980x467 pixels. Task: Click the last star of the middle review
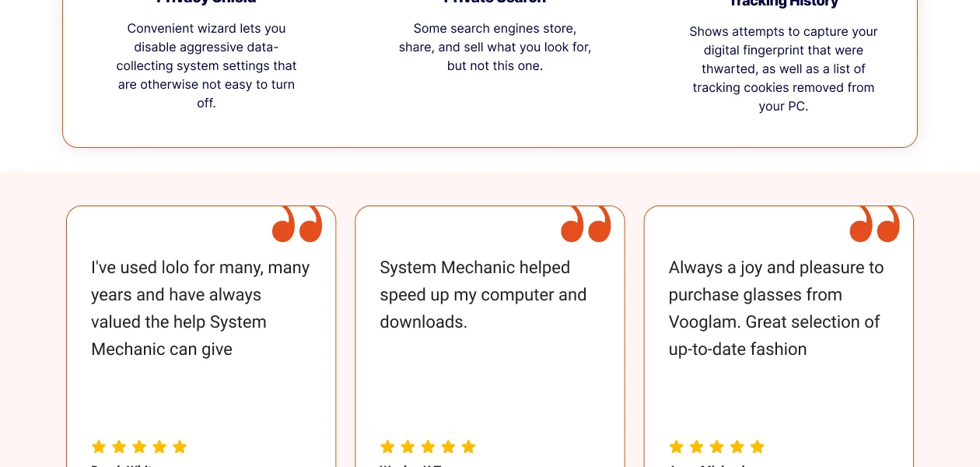pos(468,447)
